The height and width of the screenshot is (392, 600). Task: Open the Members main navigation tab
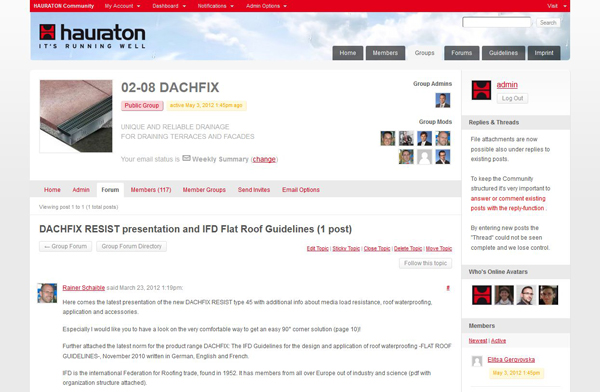(385, 53)
